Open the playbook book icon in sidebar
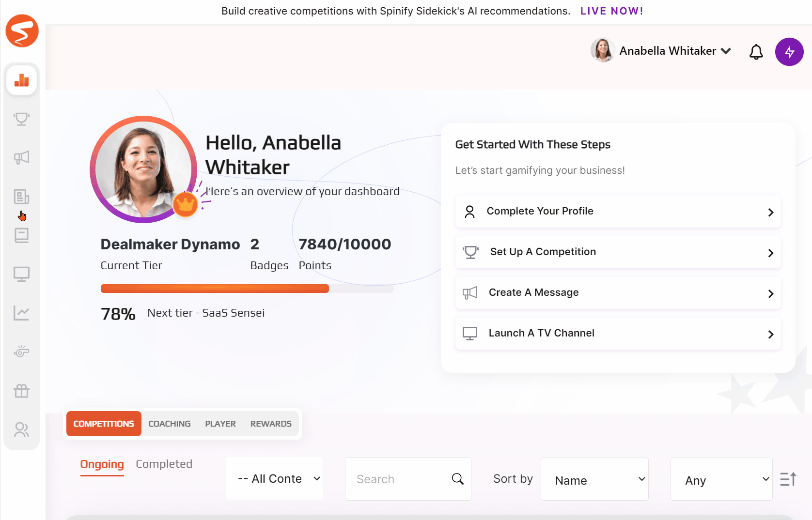812x520 pixels. [x=21, y=235]
